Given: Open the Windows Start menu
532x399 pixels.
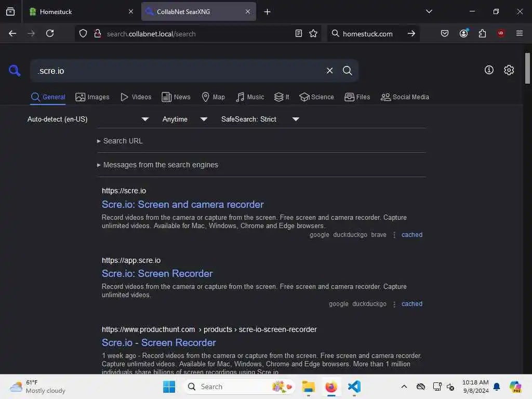Looking at the screenshot, I should 169,387.
